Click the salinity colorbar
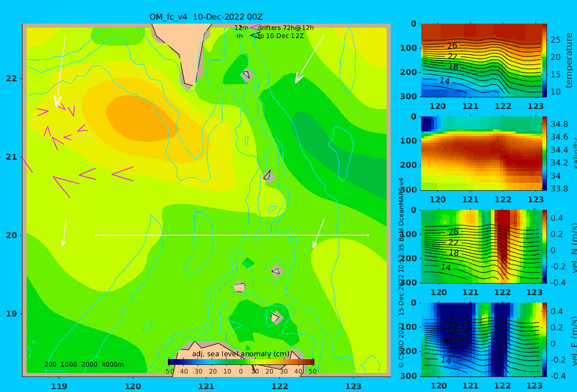This screenshot has height=392, width=577. coord(545,153)
